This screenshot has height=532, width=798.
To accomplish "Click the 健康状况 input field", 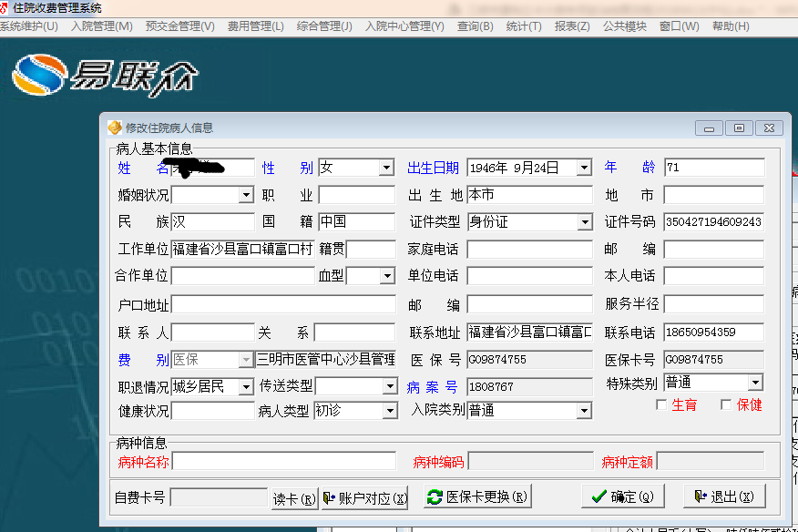I will pyautogui.click(x=213, y=410).
